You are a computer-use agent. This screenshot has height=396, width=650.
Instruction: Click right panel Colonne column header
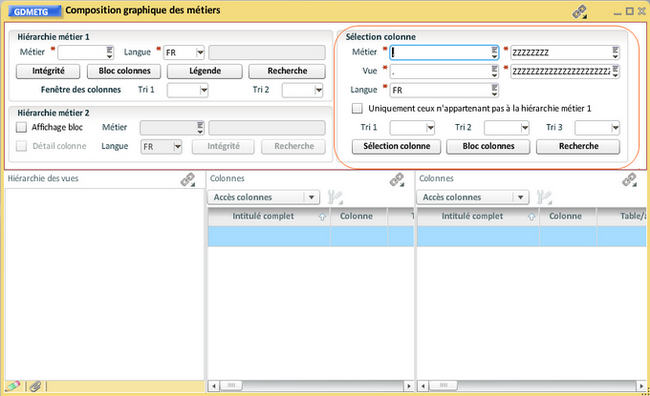pyautogui.click(x=568, y=216)
